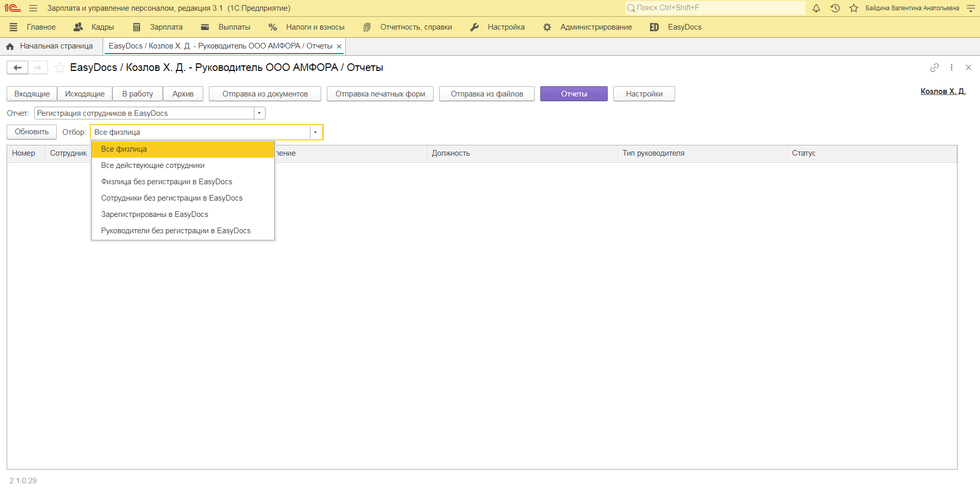Switch to the Входящие tab
Image resolution: width=980 pixels, height=493 pixels.
coord(32,94)
